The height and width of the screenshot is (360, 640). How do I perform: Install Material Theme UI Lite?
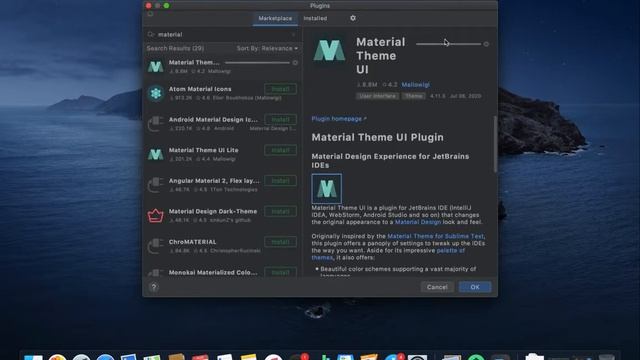[x=280, y=150]
